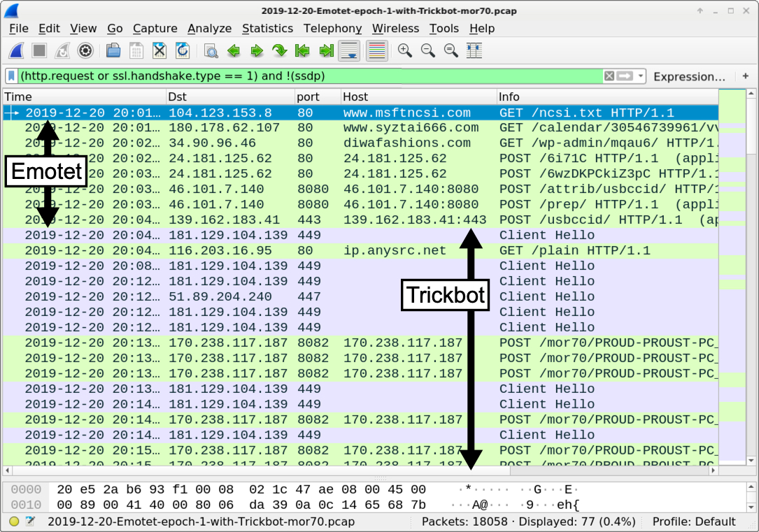759x532 pixels.
Task: Sort by the Dst column header
Action: click(230, 96)
